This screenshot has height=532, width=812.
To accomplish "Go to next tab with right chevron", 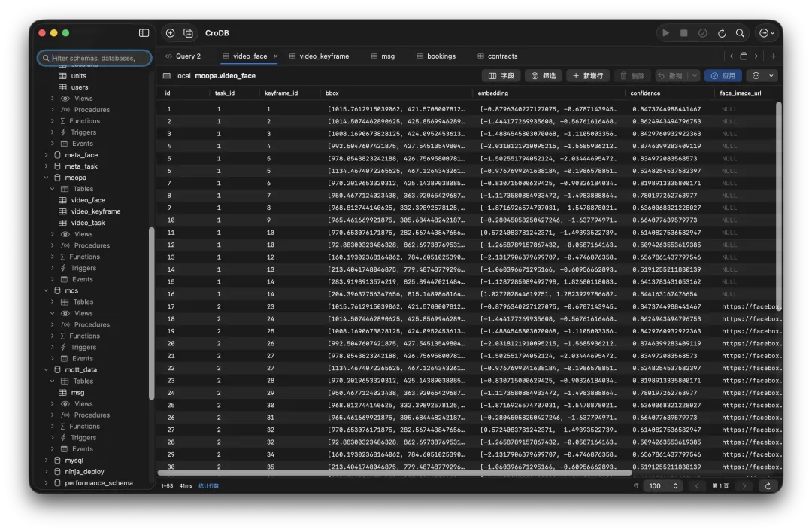I will (756, 56).
